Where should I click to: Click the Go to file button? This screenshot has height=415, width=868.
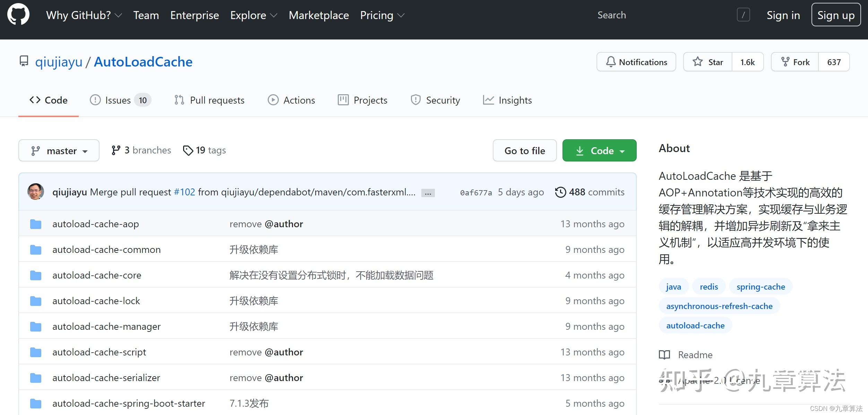pyautogui.click(x=524, y=151)
